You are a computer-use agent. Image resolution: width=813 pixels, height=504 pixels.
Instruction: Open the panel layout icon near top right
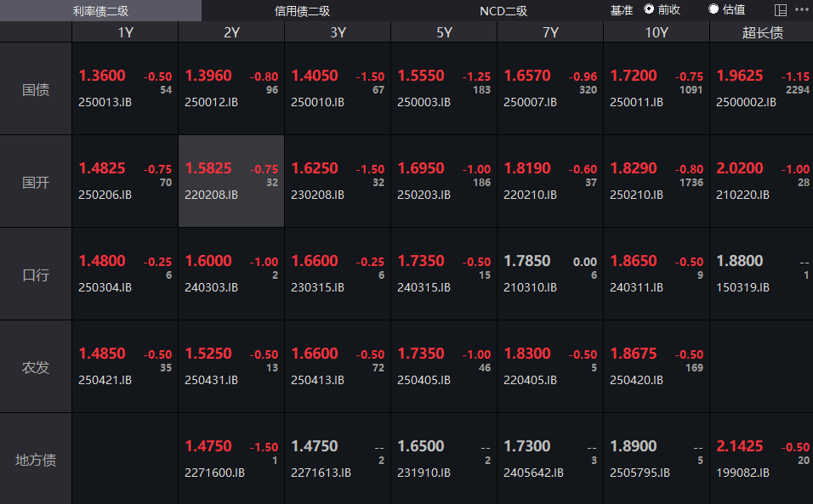click(x=779, y=9)
